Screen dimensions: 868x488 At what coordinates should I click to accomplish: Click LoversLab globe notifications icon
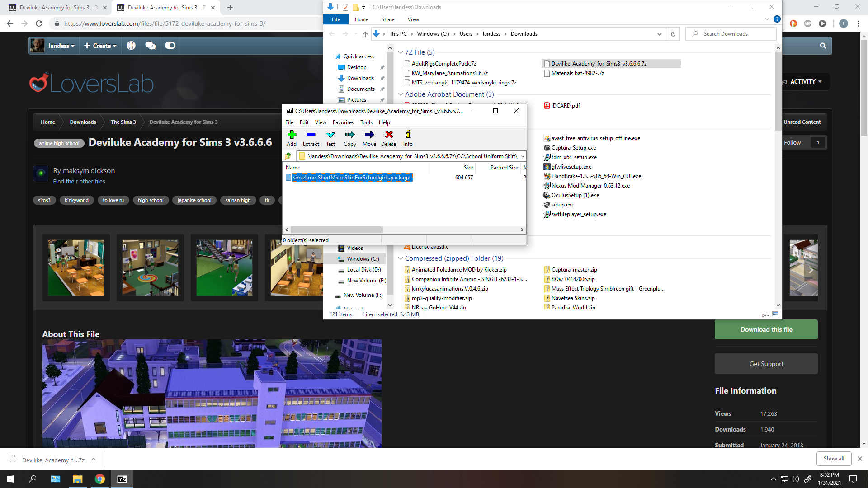coord(131,46)
